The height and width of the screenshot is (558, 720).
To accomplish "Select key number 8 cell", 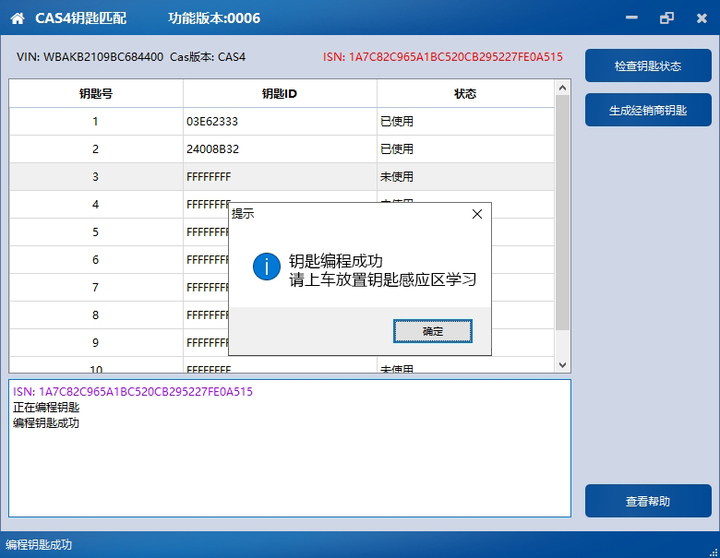I will pyautogui.click(x=96, y=315).
